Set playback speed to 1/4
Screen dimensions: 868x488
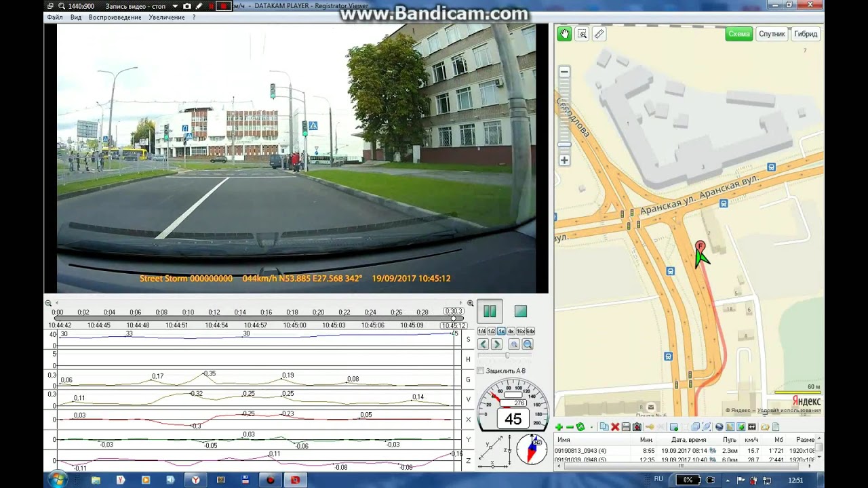click(x=481, y=331)
